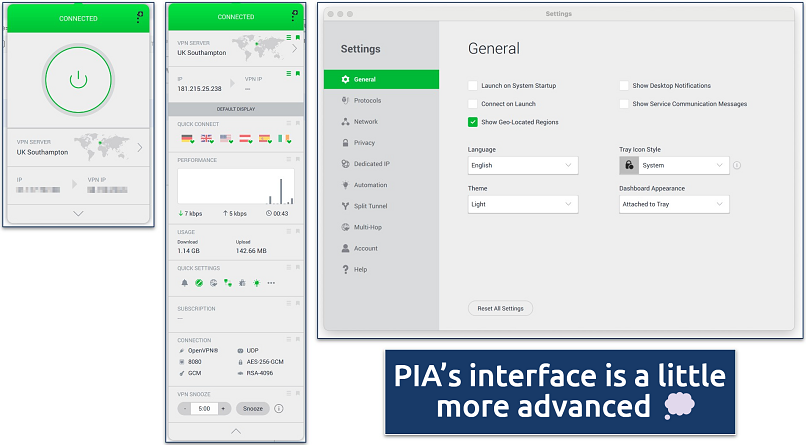Click the bug icon in Quick Settings
This screenshot has height=445, width=806.
[x=242, y=283]
